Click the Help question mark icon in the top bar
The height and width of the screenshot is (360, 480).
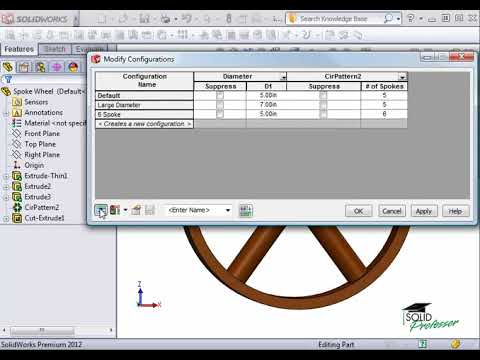click(x=411, y=18)
